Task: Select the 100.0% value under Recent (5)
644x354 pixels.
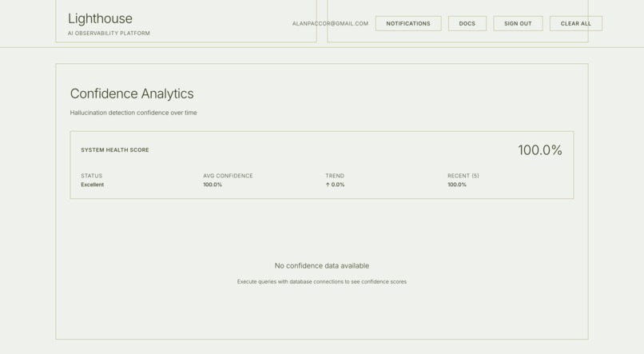Action: 457,185
